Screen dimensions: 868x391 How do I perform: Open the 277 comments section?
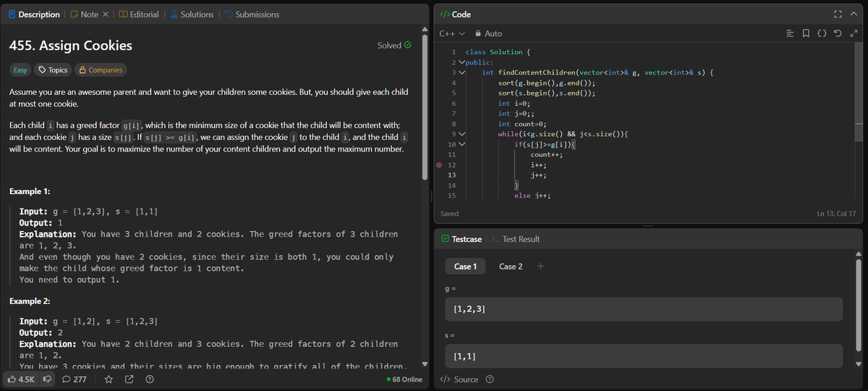[x=75, y=379]
